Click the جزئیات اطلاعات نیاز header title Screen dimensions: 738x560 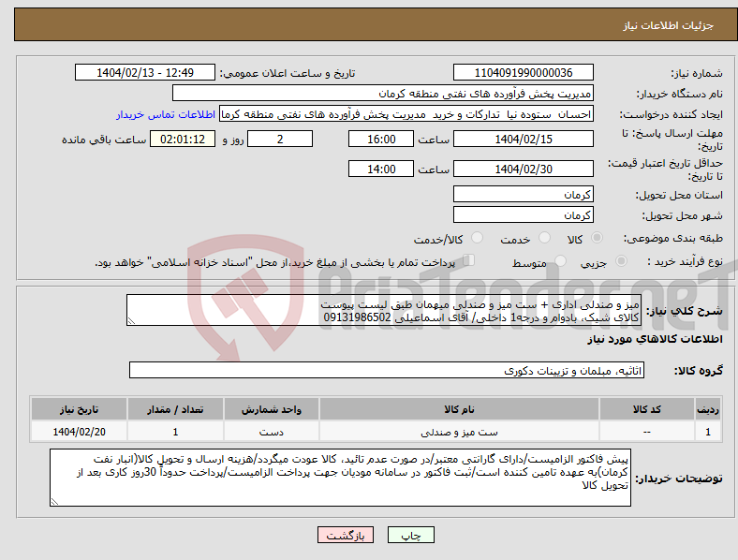(669, 25)
